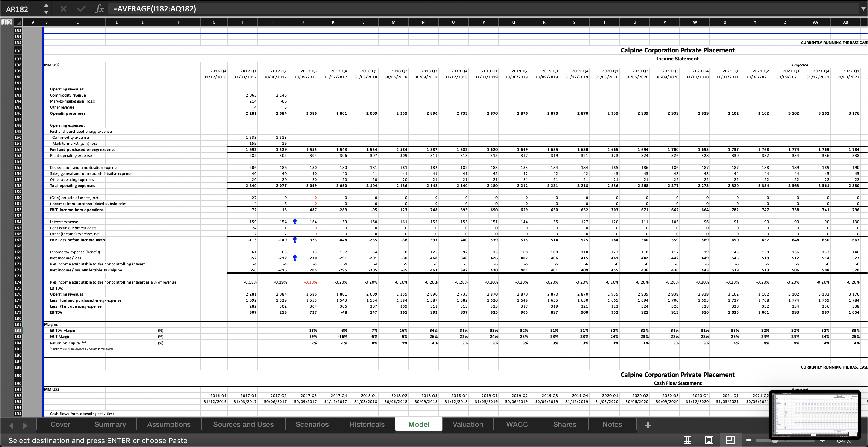Click the 'Income tax expense (benefit)' label
The width and height of the screenshot is (868, 447).
pyautogui.click(x=75, y=252)
